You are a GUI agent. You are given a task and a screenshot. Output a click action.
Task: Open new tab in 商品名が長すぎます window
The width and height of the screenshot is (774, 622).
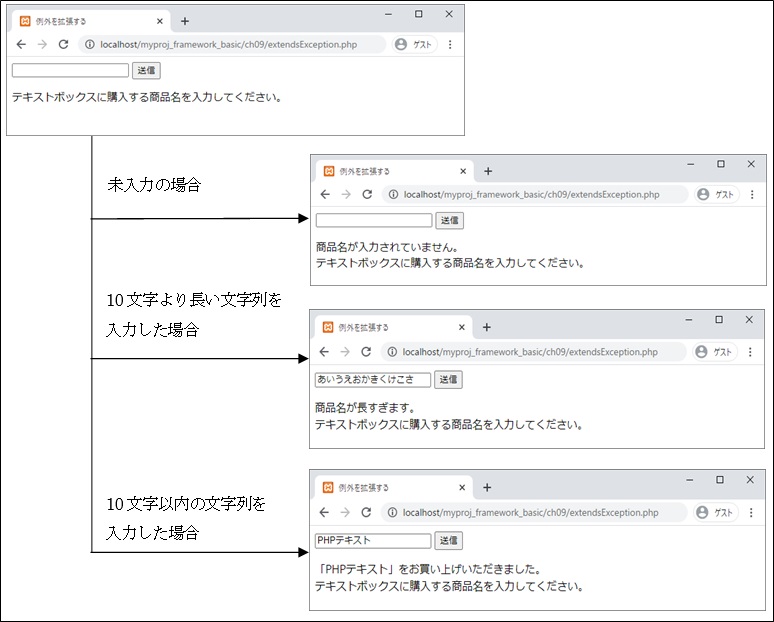487,328
